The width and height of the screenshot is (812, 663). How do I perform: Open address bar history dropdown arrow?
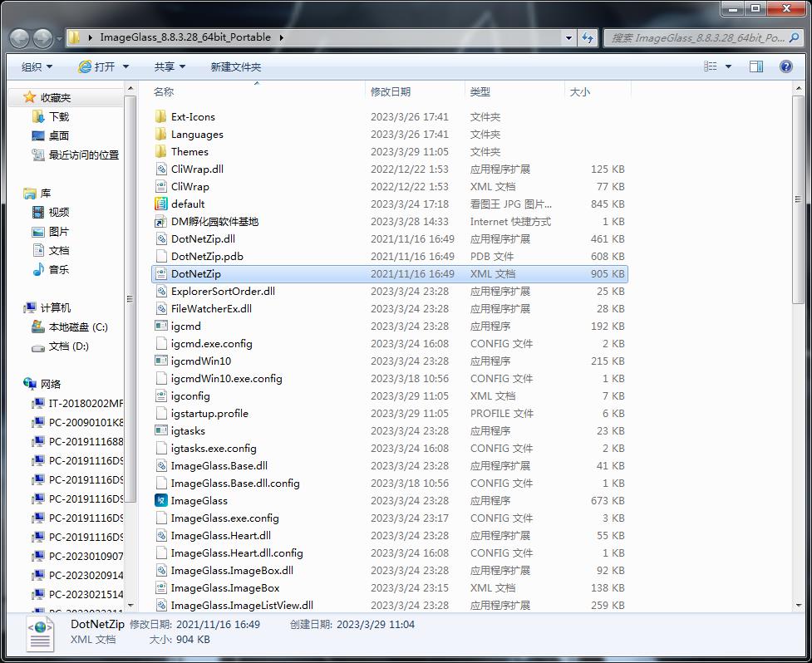(x=568, y=37)
